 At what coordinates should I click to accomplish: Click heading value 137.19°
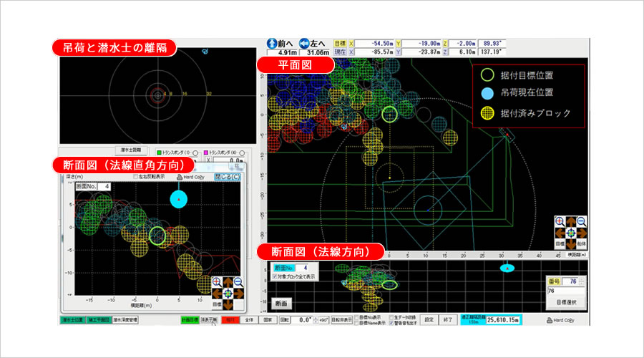(x=492, y=52)
